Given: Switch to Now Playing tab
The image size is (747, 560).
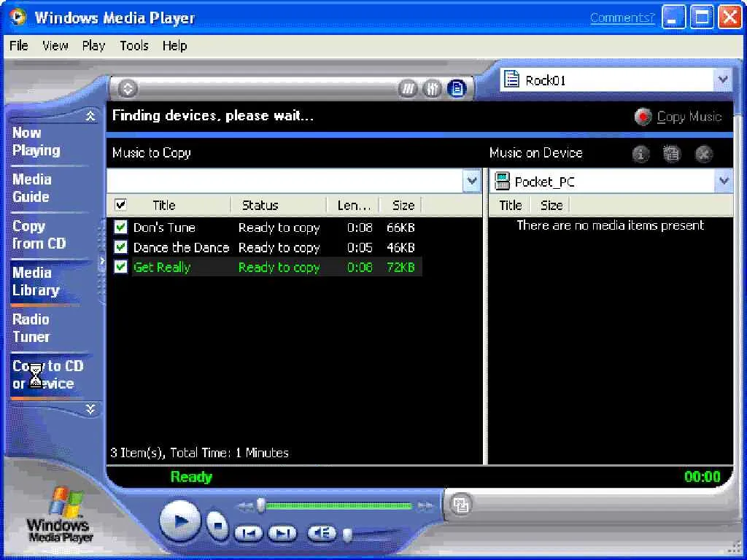Looking at the screenshot, I should (x=50, y=141).
